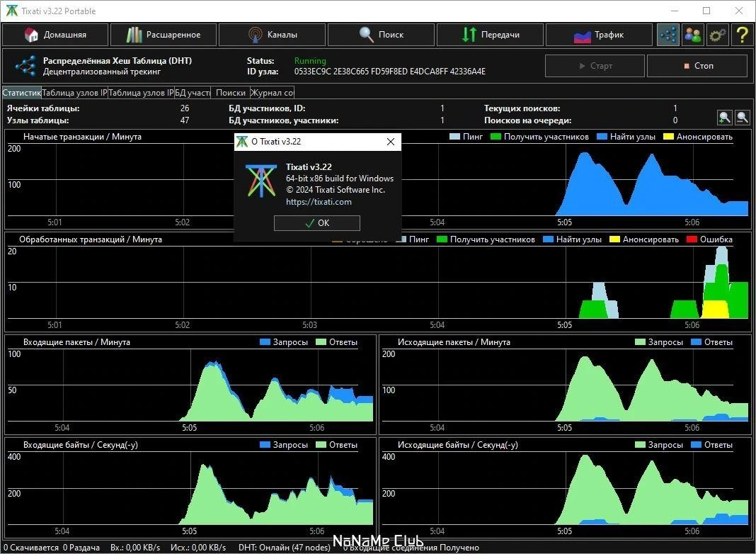Click the Стоп button to stop DHT
The image size is (756, 554).
(697, 66)
